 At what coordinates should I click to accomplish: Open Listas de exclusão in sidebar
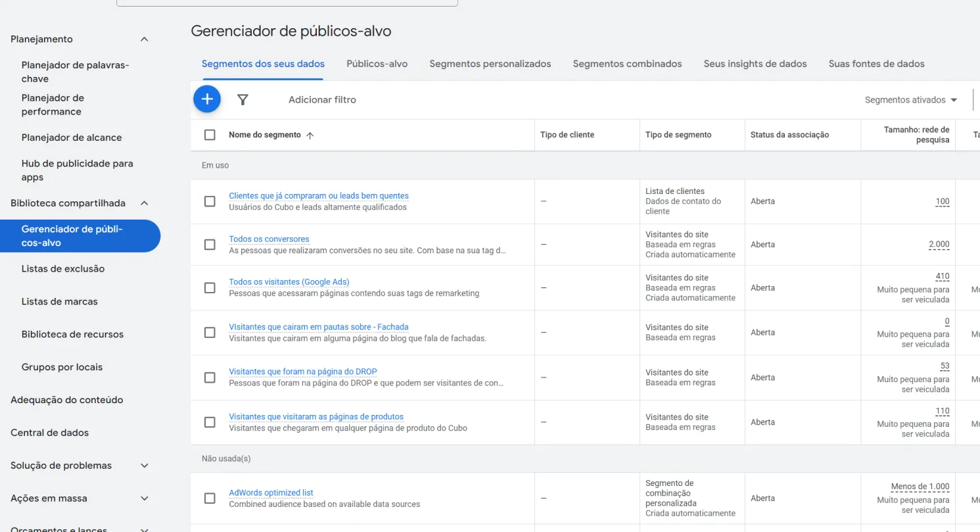[x=63, y=269]
